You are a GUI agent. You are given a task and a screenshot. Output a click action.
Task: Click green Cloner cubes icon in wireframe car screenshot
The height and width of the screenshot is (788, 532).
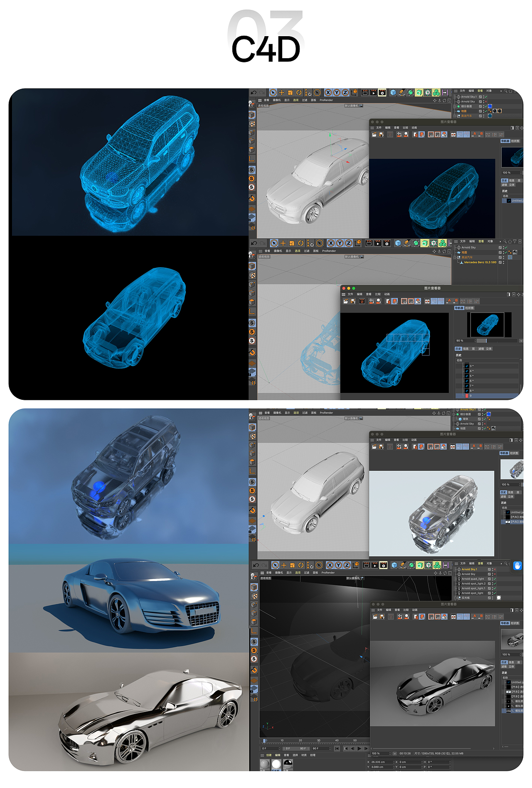436,93
